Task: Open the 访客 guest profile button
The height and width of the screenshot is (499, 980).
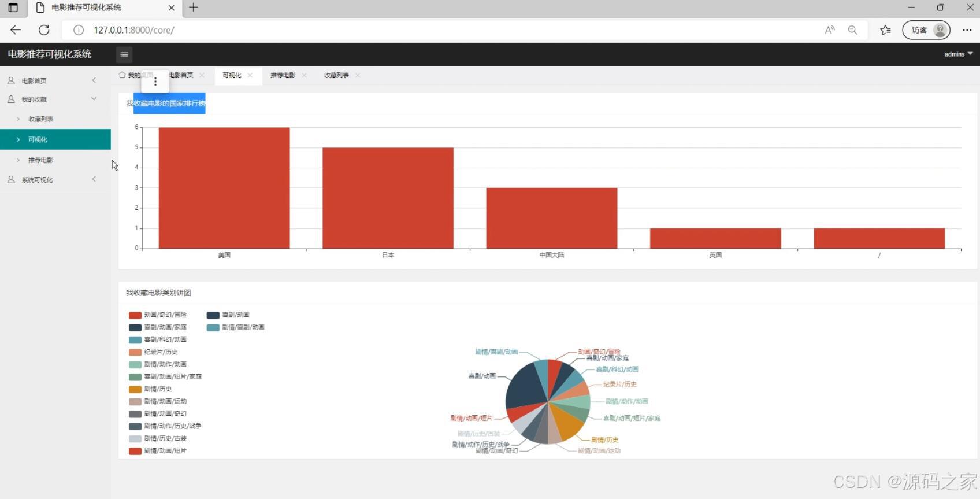Action: 926,30
